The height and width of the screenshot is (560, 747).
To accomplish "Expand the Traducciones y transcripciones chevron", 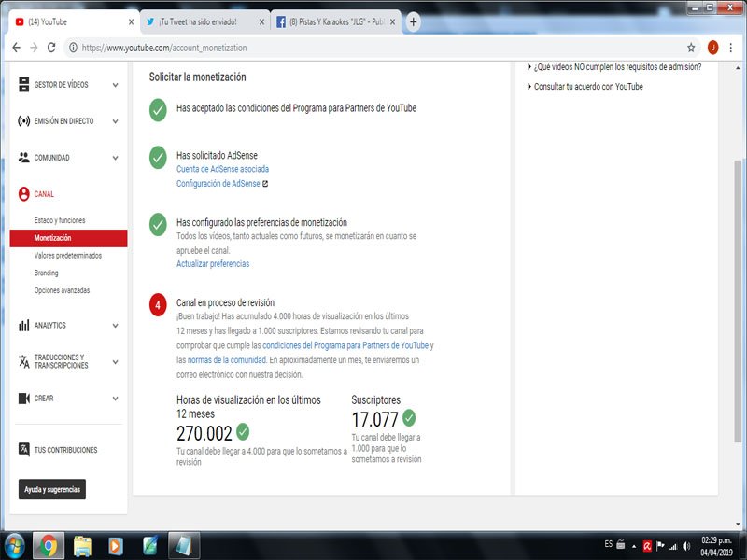I will (x=115, y=362).
